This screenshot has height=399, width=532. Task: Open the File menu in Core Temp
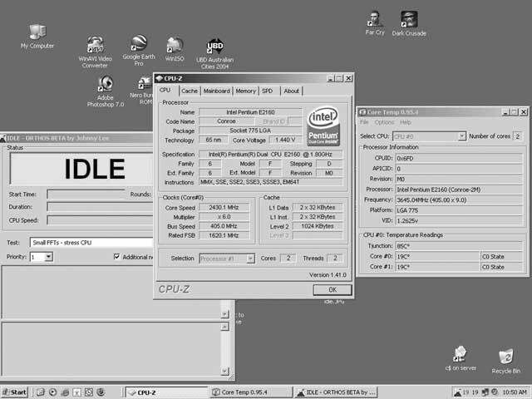[x=364, y=122]
